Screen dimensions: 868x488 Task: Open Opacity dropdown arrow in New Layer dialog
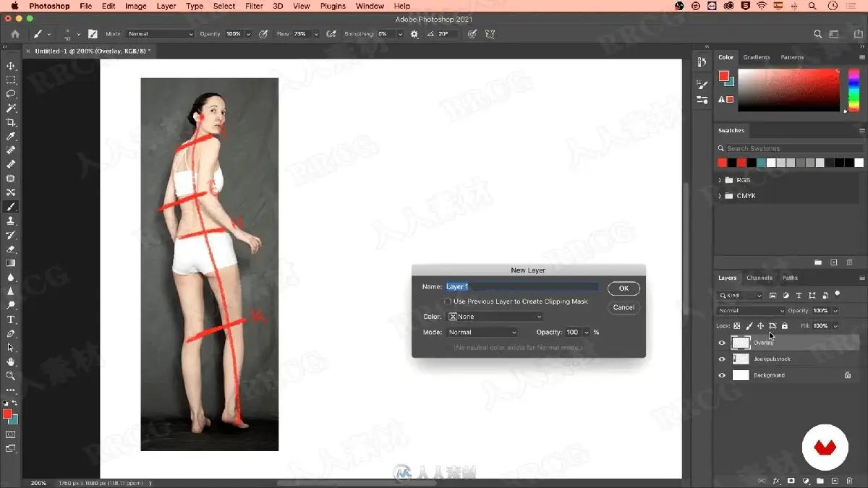tap(587, 333)
